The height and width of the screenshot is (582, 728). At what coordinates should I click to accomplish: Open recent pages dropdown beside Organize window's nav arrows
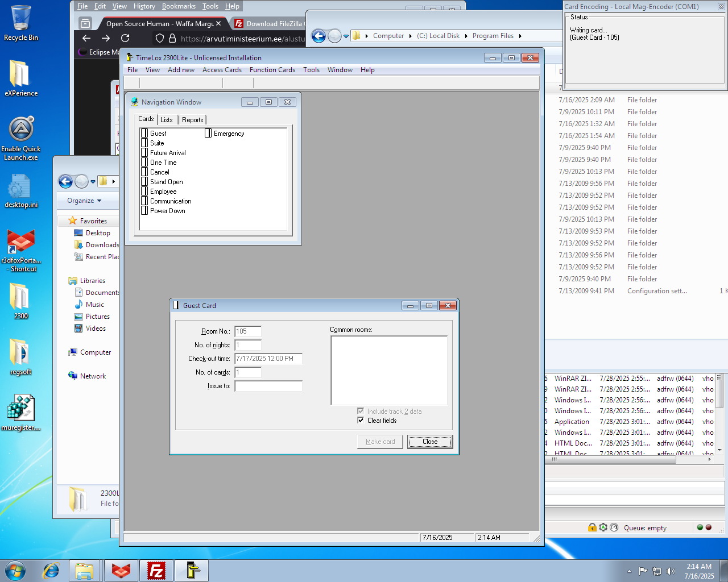coord(93,182)
